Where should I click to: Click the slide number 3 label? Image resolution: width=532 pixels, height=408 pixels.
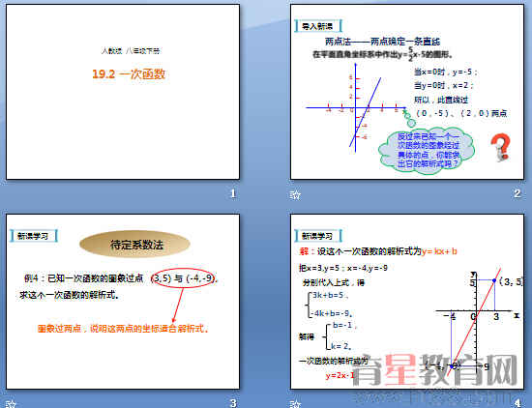pos(233,403)
